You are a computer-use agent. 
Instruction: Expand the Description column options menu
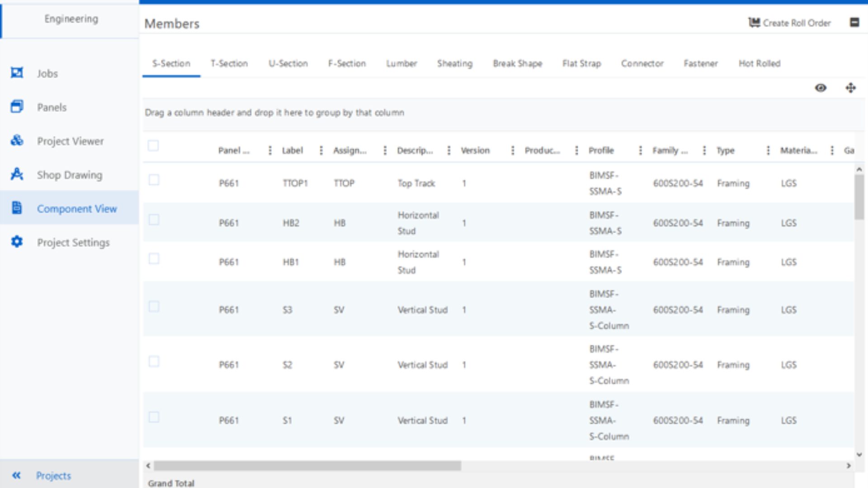(448, 150)
